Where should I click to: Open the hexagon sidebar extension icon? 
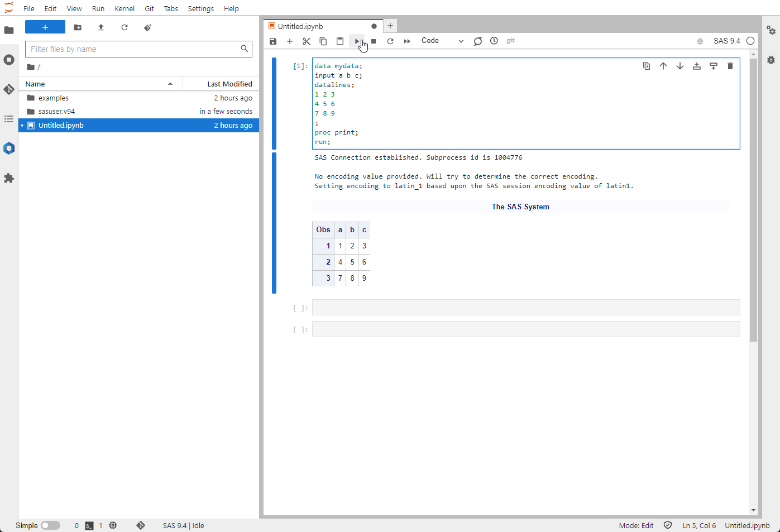tap(9, 148)
